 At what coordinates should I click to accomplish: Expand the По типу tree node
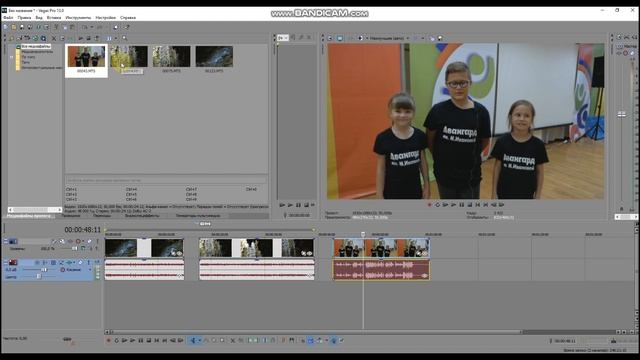[11, 57]
